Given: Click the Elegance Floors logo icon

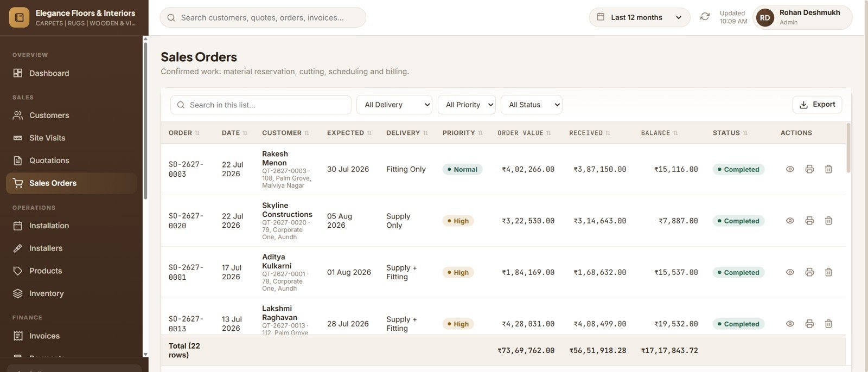Looking at the screenshot, I should point(19,17).
